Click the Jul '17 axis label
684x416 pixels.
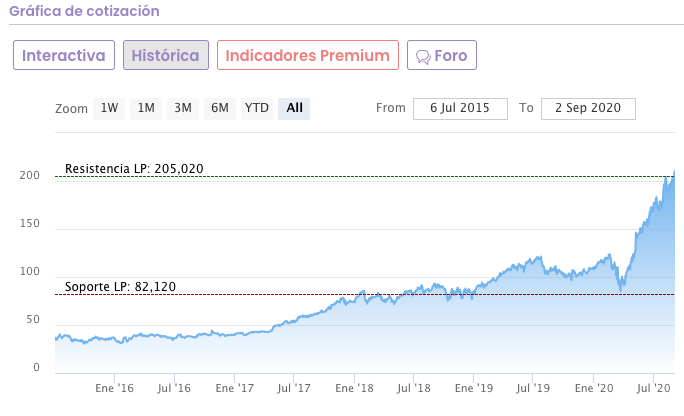pos(292,387)
